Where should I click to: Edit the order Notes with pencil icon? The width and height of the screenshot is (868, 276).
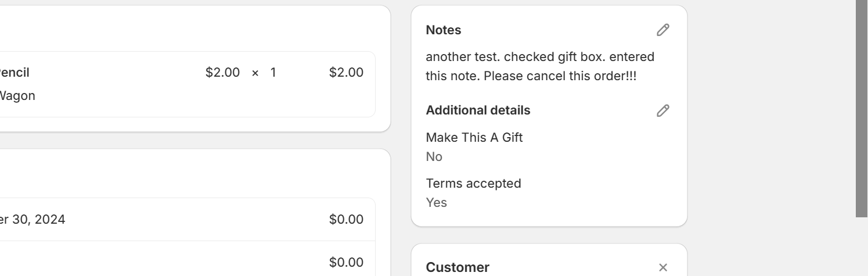pyautogui.click(x=663, y=30)
